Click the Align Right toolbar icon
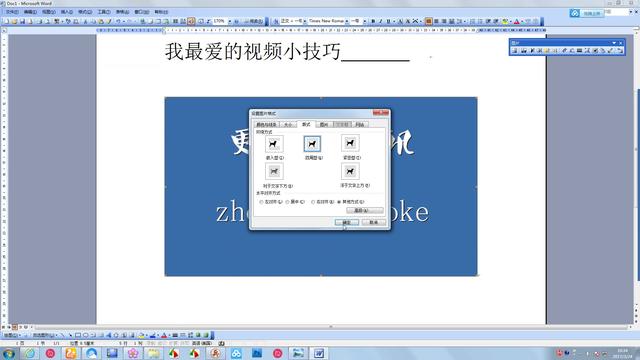This screenshot has width=640, height=360. pos(444,21)
